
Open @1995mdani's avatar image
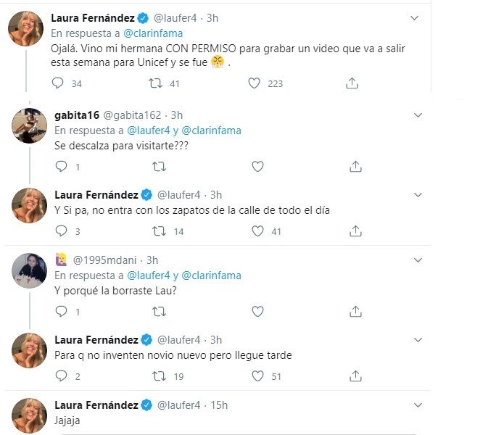(30, 270)
